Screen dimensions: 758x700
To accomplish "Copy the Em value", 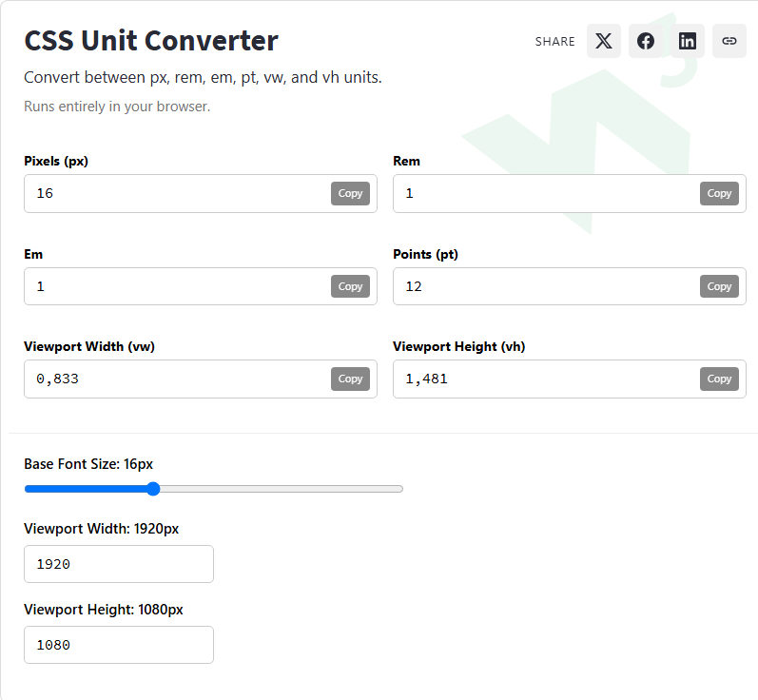I will pyautogui.click(x=351, y=286).
